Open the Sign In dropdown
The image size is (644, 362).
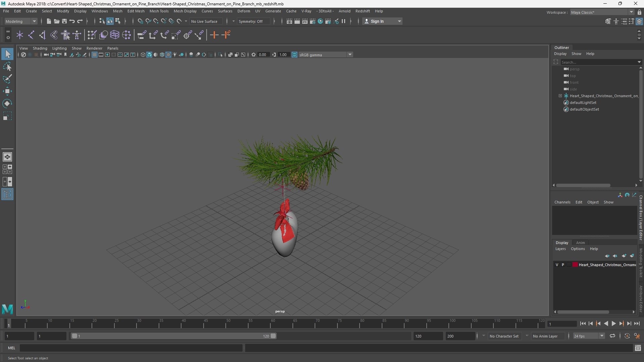(x=383, y=21)
